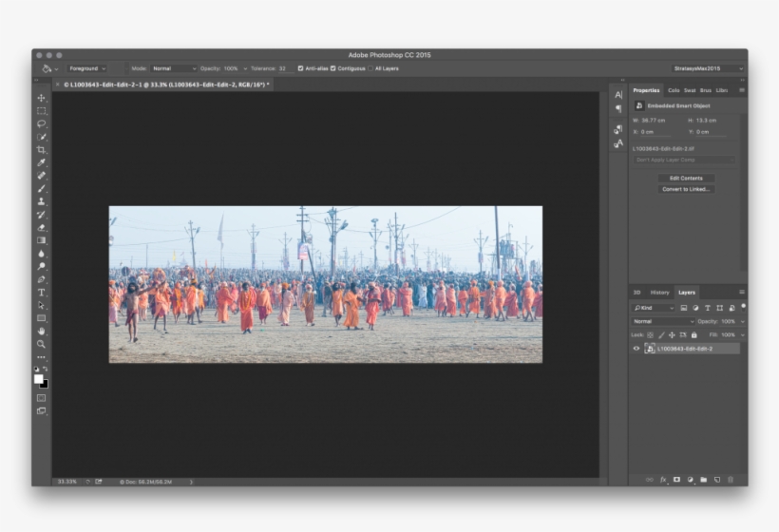Open the layer Opacity dropdown arrow

(743, 321)
